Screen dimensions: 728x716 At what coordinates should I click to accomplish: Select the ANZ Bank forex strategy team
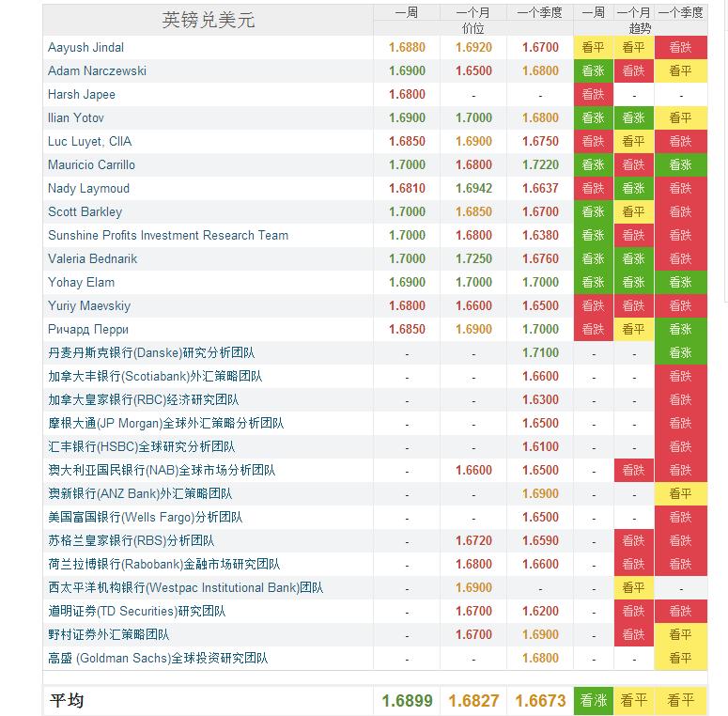[x=140, y=493]
